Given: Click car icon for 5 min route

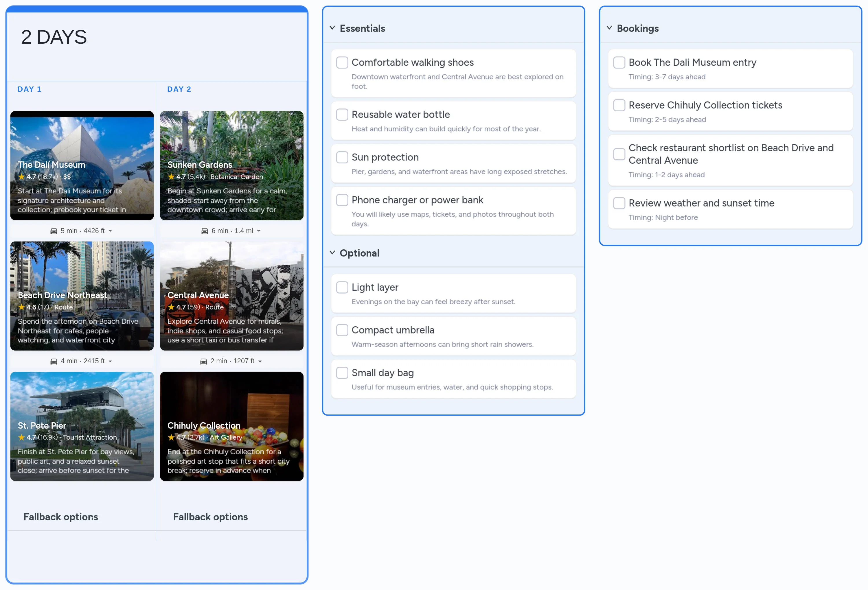Looking at the screenshot, I should point(54,231).
